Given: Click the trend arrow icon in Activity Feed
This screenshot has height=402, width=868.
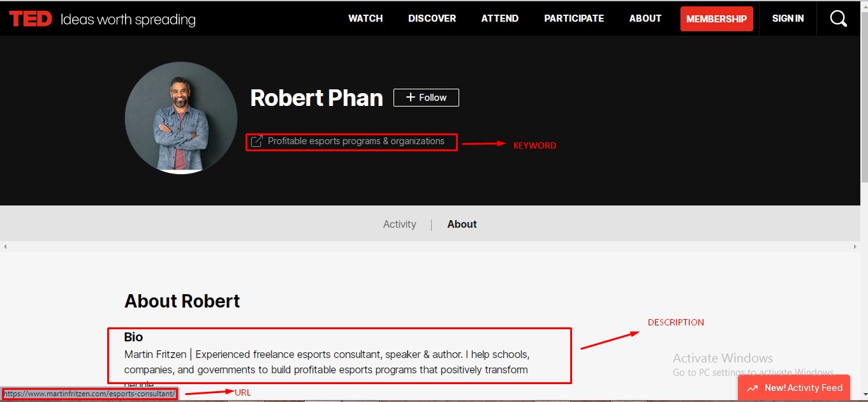Looking at the screenshot, I should (x=752, y=388).
